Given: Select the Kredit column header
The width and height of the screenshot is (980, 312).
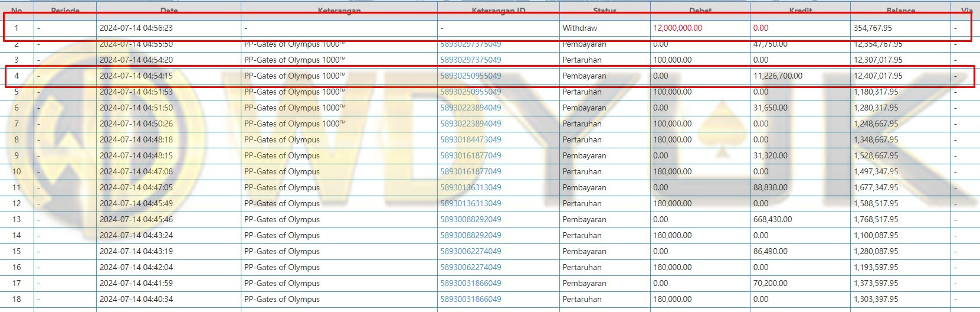Looking at the screenshot, I should (x=800, y=10).
